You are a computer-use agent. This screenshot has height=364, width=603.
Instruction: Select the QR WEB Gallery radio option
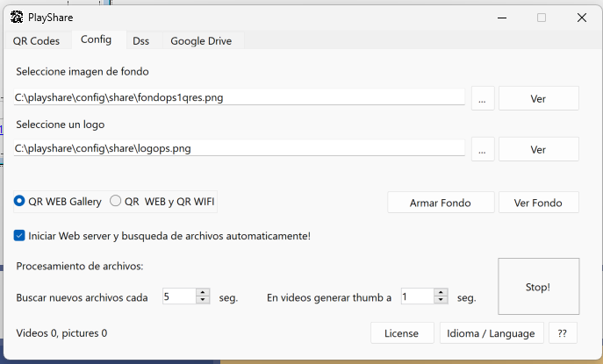click(x=58, y=202)
